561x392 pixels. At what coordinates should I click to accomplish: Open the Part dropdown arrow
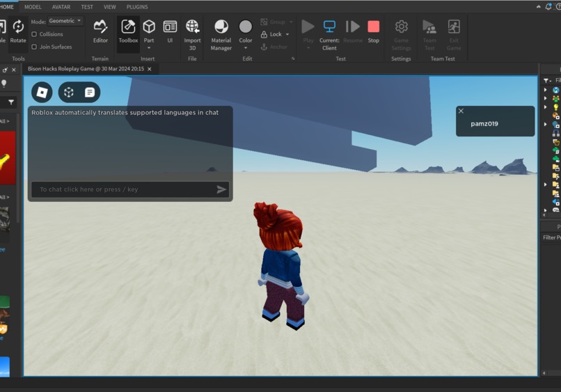pos(149,48)
